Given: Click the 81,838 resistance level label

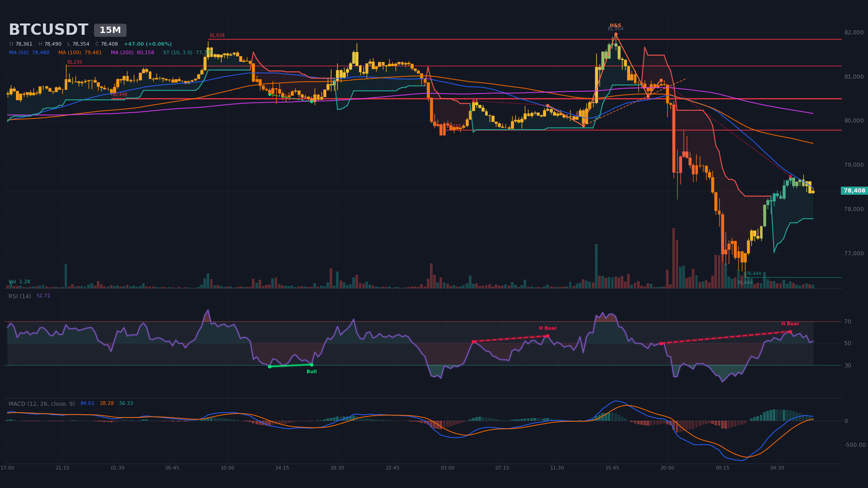Looking at the screenshot, I should [x=217, y=35].
